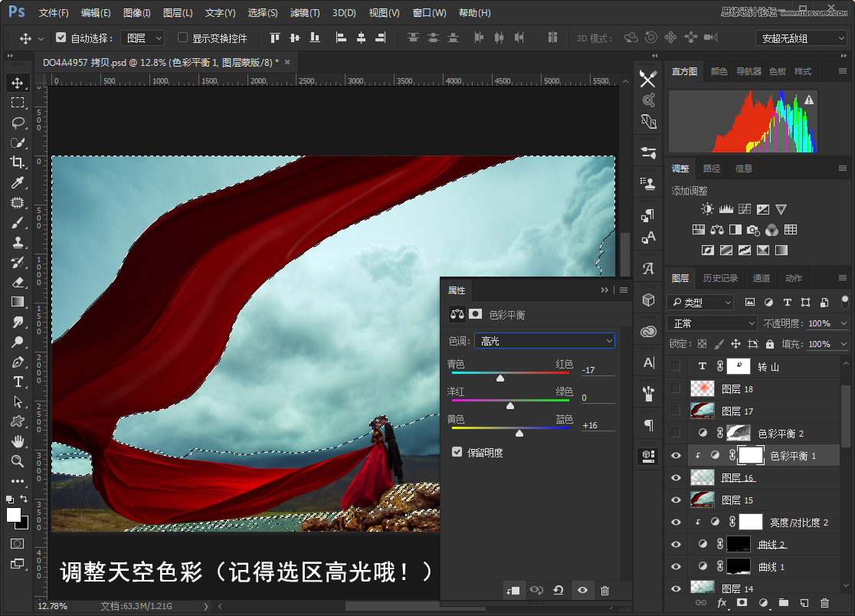Select the Quick Selection tool

18,143
